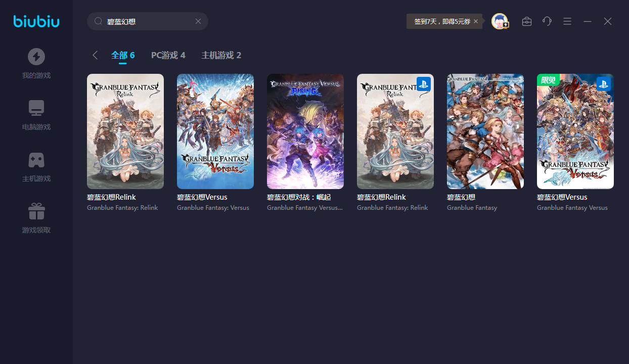Click the 碧蓝幻想 search input field
Image resolution: width=629 pixels, height=364 pixels.
(147, 21)
